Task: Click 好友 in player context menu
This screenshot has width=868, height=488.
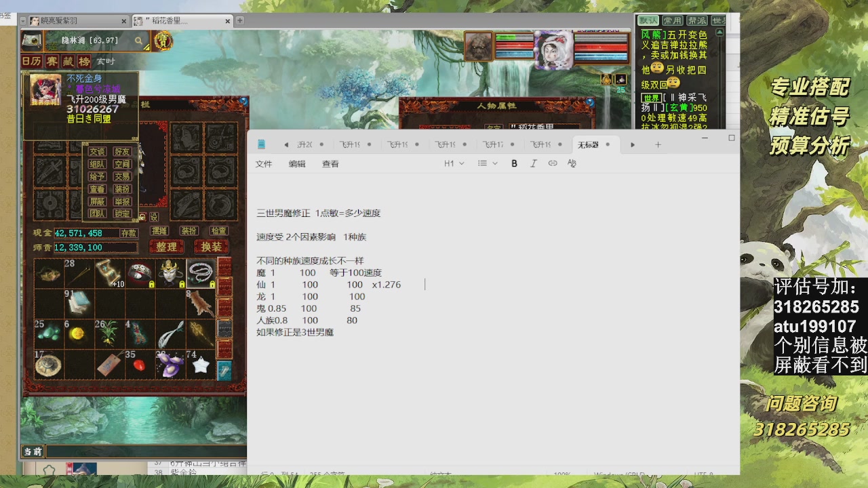Action: coord(122,152)
